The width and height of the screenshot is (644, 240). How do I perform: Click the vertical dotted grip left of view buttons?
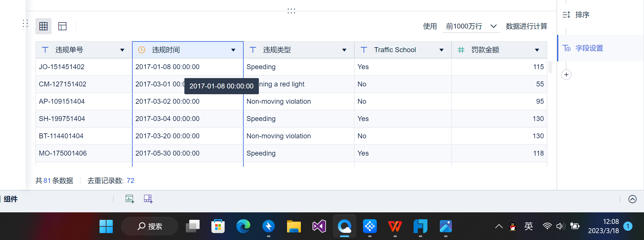[x=25, y=23]
